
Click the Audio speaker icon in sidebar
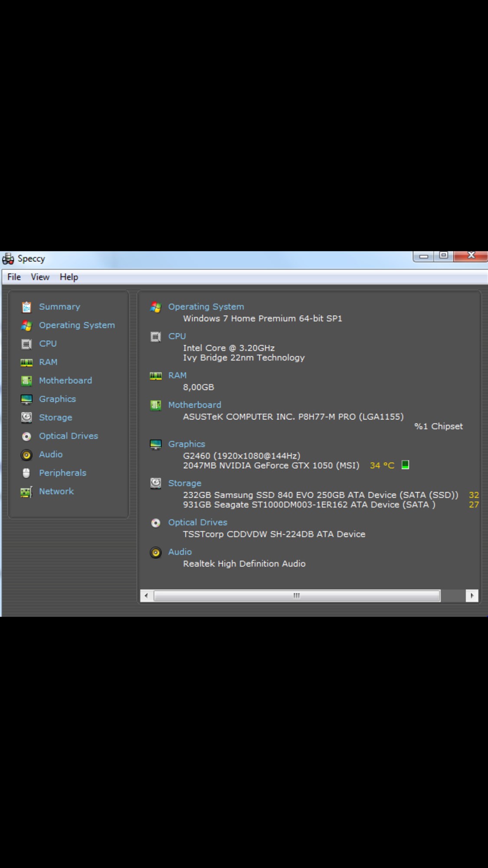(26, 455)
